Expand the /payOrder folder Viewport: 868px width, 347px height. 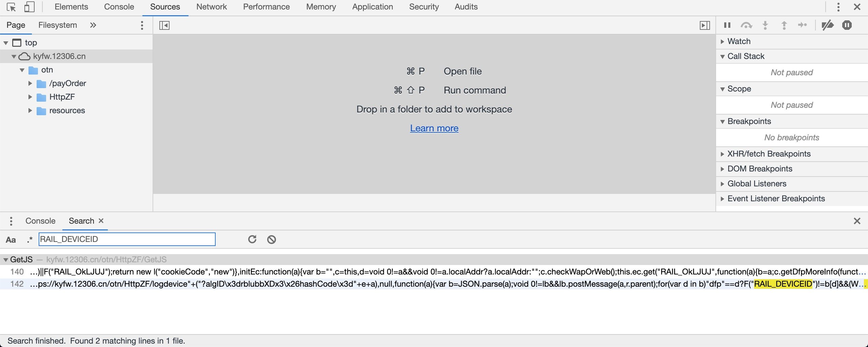coord(30,83)
